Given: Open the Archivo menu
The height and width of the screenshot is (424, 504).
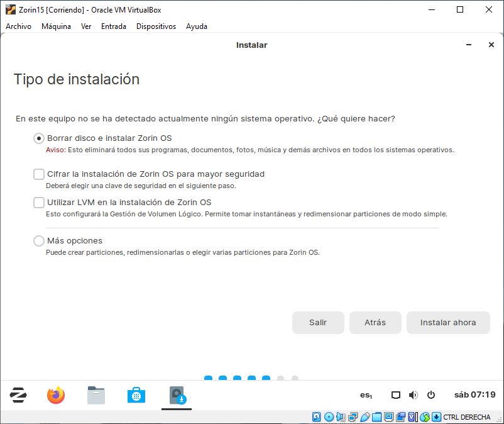Looking at the screenshot, I should pyautogui.click(x=18, y=26).
